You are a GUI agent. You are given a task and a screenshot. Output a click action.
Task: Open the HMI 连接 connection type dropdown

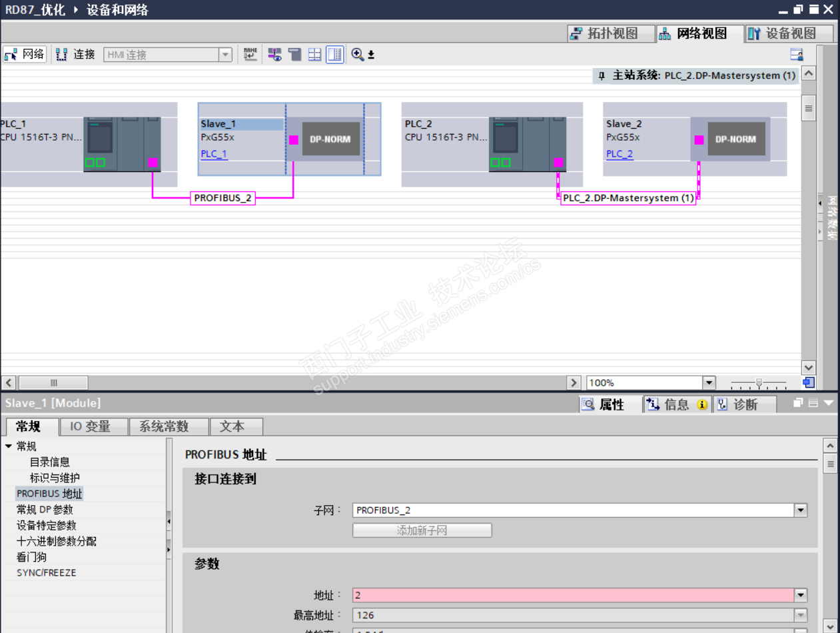click(x=225, y=55)
